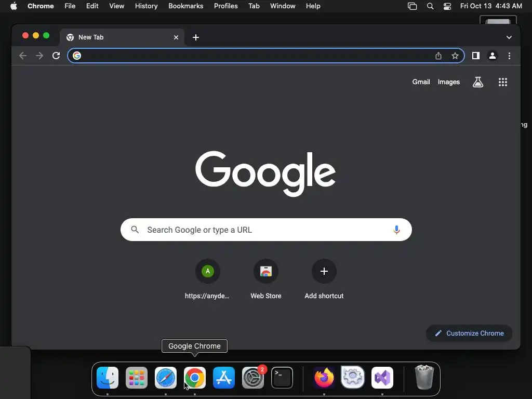Open the Trash in the Dock
Viewport: 532px width, 399px height.
click(424, 377)
